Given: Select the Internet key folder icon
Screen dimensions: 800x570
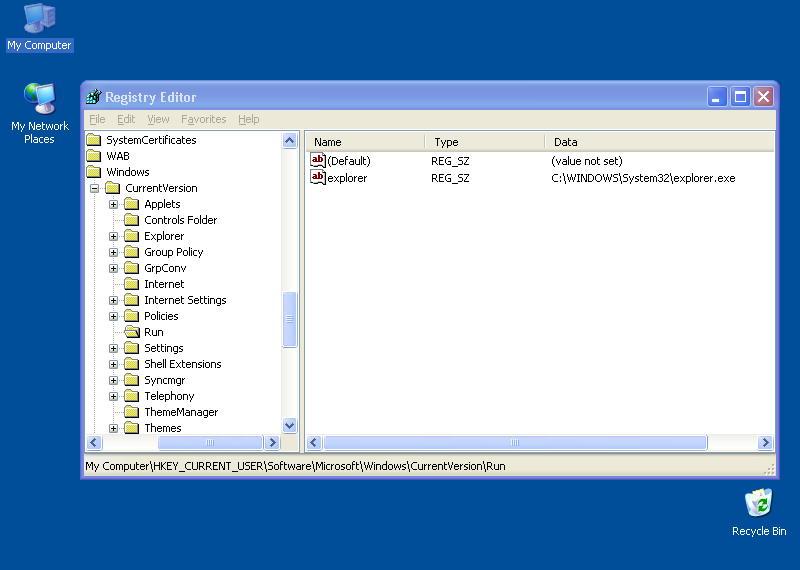Looking at the screenshot, I should (132, 284).
